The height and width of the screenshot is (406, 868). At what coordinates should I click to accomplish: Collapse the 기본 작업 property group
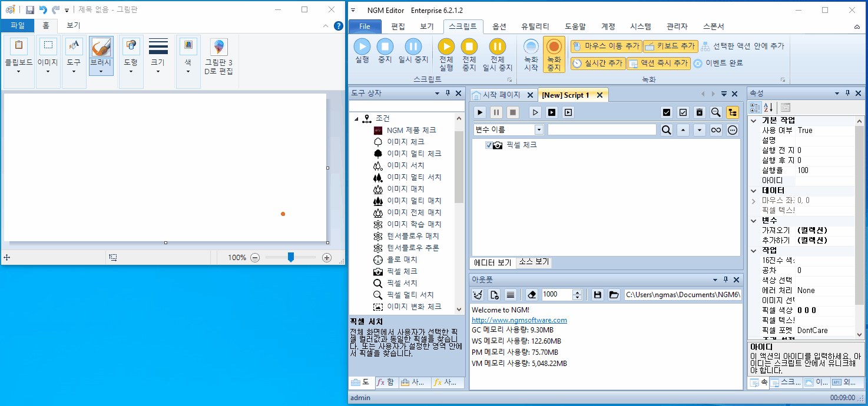pyautogui.click(x=754, y=120)
